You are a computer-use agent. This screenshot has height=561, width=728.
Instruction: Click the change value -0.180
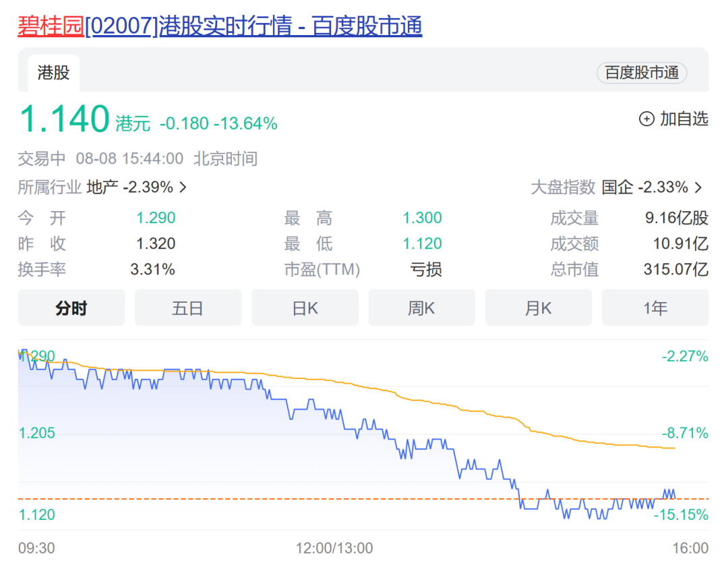184,123
